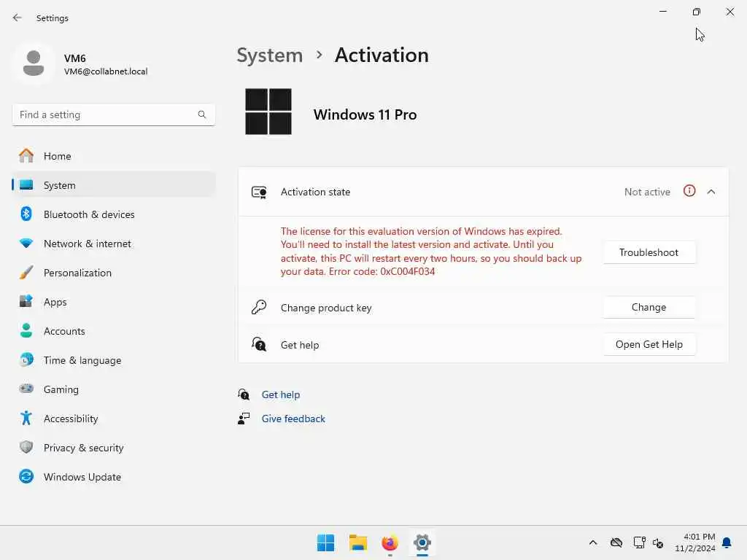747x560 pixels.
Task: Focus the Find a setting box
Action: click(x=113, y=114)
